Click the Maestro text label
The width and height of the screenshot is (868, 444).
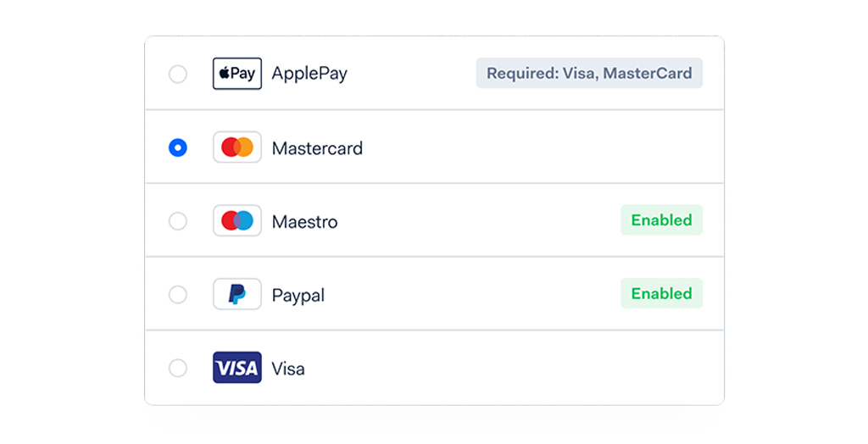click(x=304, y=221)
